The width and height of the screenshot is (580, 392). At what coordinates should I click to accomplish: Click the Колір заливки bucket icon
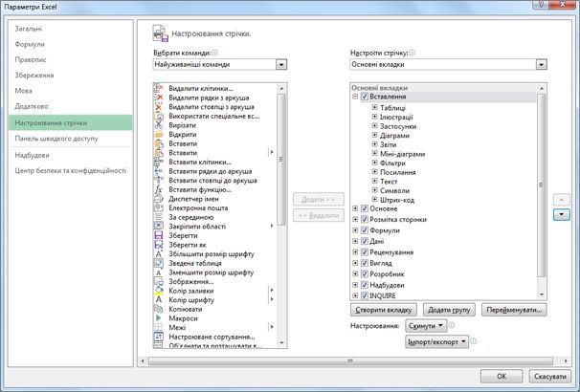tap(158, 291)
